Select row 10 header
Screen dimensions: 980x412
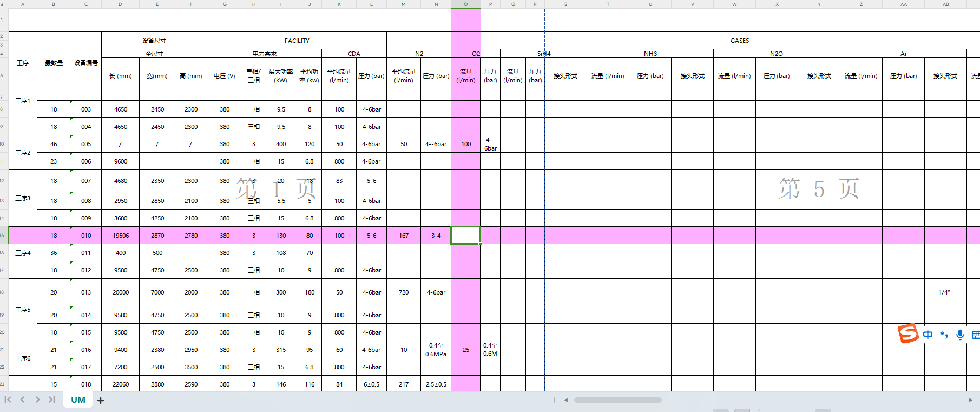[x=3, y=144]
